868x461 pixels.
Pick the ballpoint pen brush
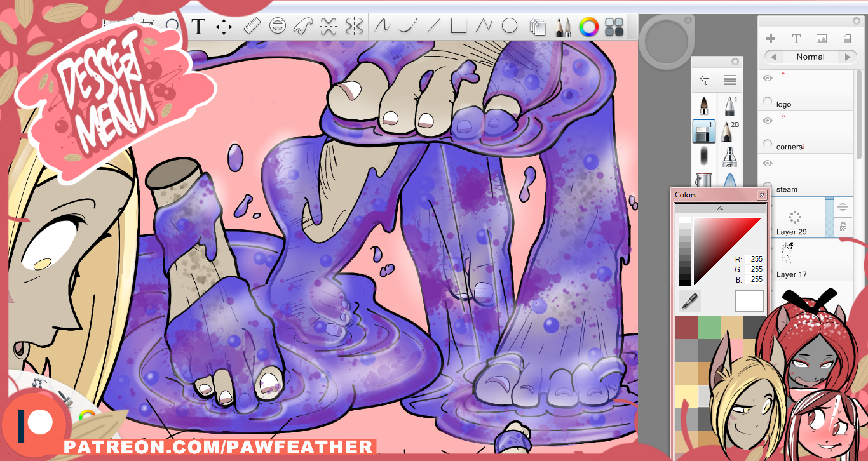click(730, 105)
